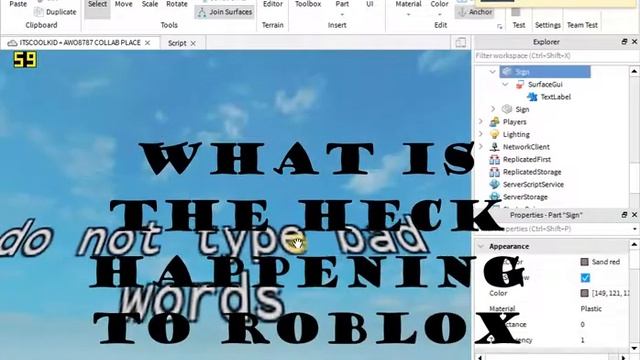
Task: Click the ServerStorage icon
Action: pyautogui.click(x=494, y=197)
